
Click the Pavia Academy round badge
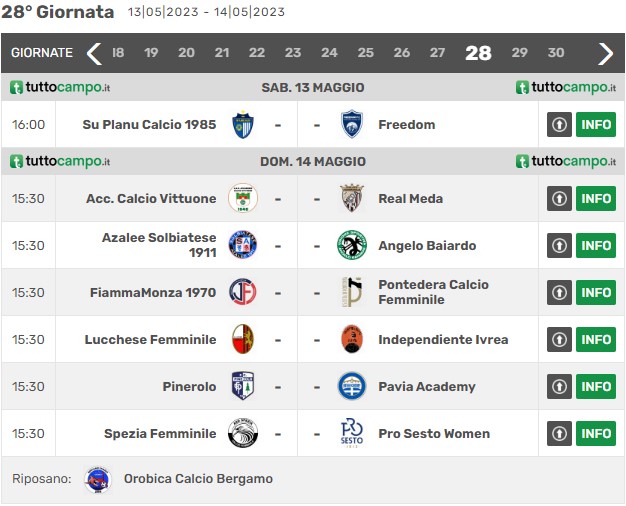(x=352, y=387)
